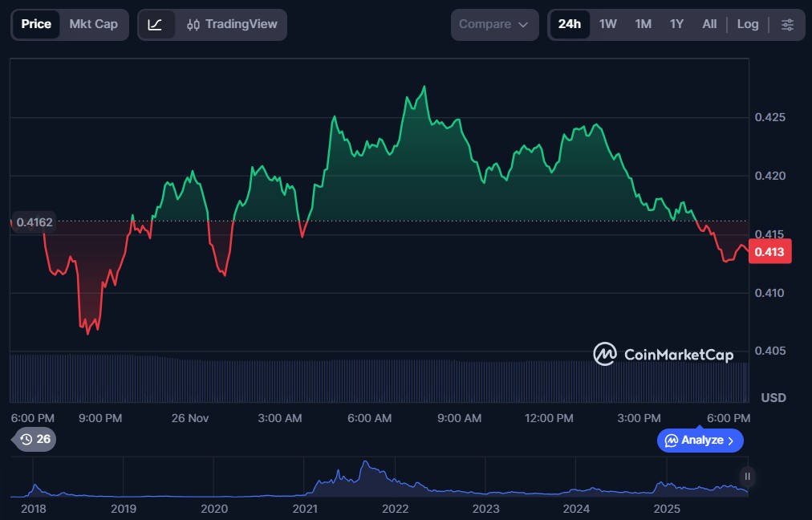The height and width of the screenshot is (520, 812).
Task: Select the 1W time range tab
Action: coord(607,25)
